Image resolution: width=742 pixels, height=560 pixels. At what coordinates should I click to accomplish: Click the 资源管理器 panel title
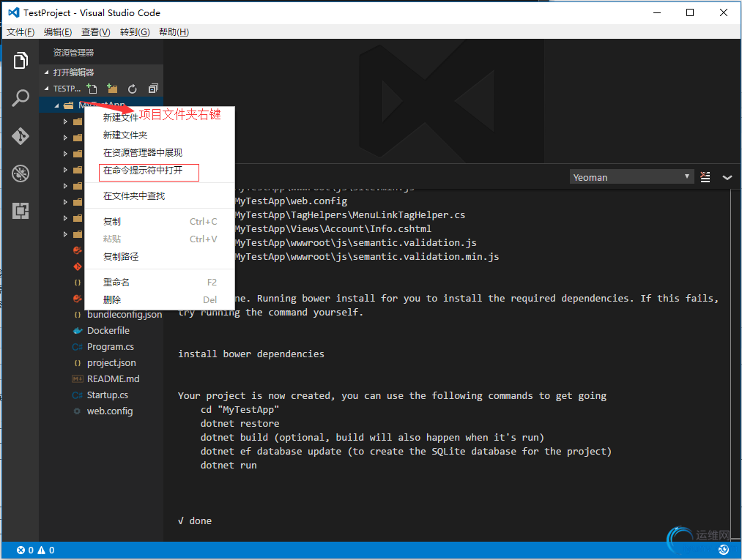pyautogui.click(x=73, y=53)
